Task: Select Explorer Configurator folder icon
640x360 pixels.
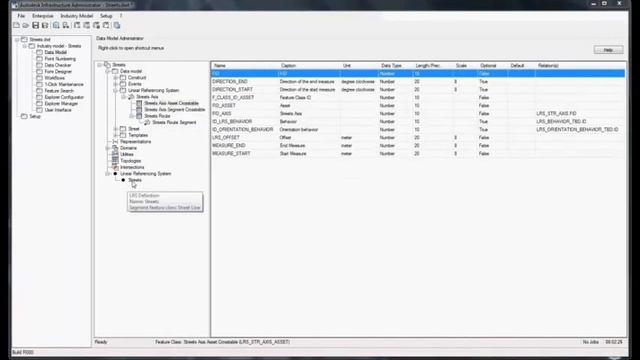Action: coord(40,97)
